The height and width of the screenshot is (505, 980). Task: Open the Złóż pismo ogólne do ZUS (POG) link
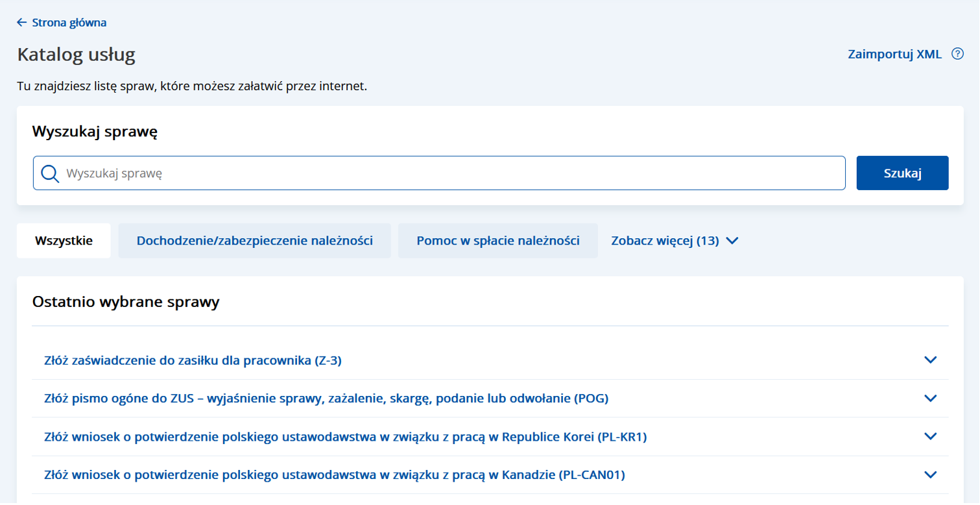[326, 399]
